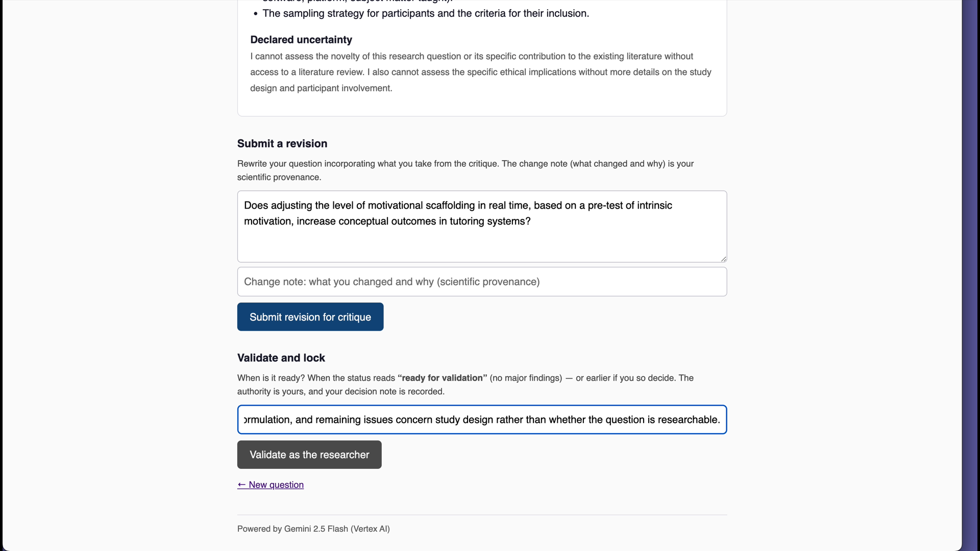Click the Change note provenance field
The width and height of the screenshot is (980, 551).
click(x=482, y=282)
